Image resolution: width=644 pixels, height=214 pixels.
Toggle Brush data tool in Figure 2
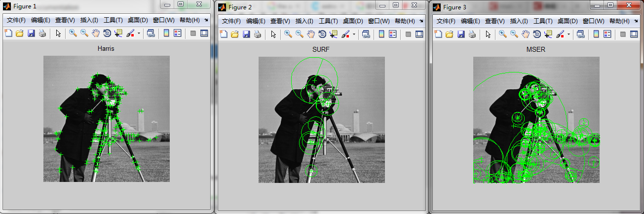tap(346, 34)
